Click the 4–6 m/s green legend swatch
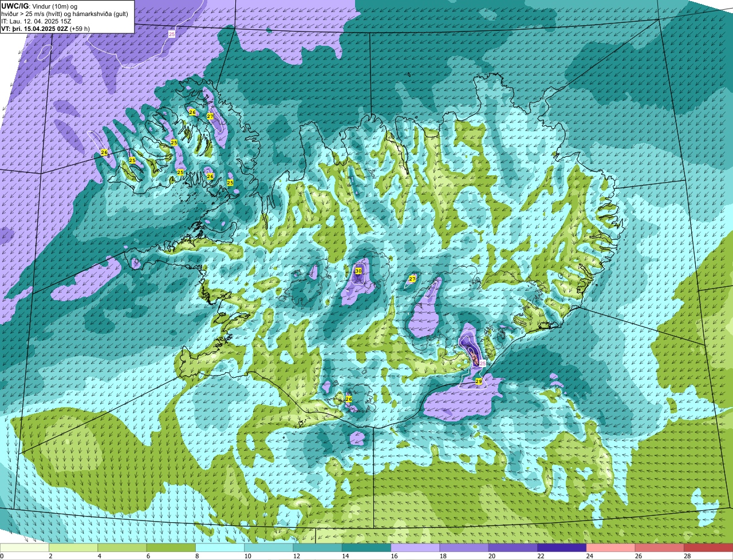Screen dimensions: 733x560 122,547
